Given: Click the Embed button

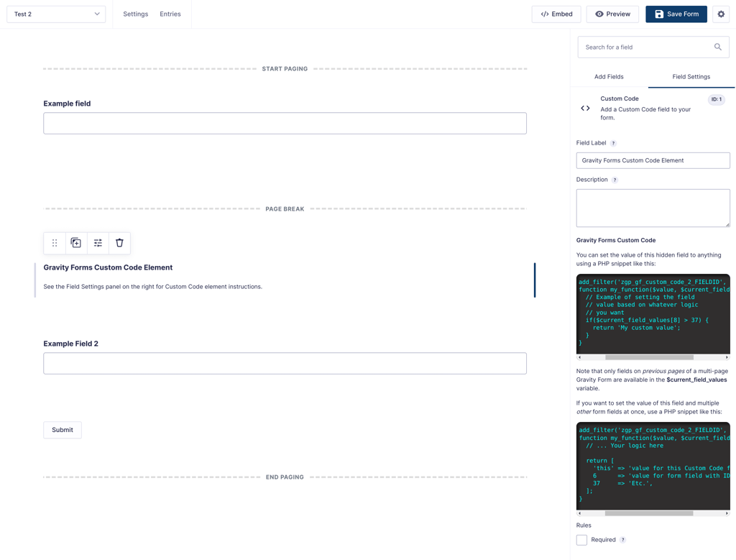Looking at the screenshot, I should (x=556, y=14).
